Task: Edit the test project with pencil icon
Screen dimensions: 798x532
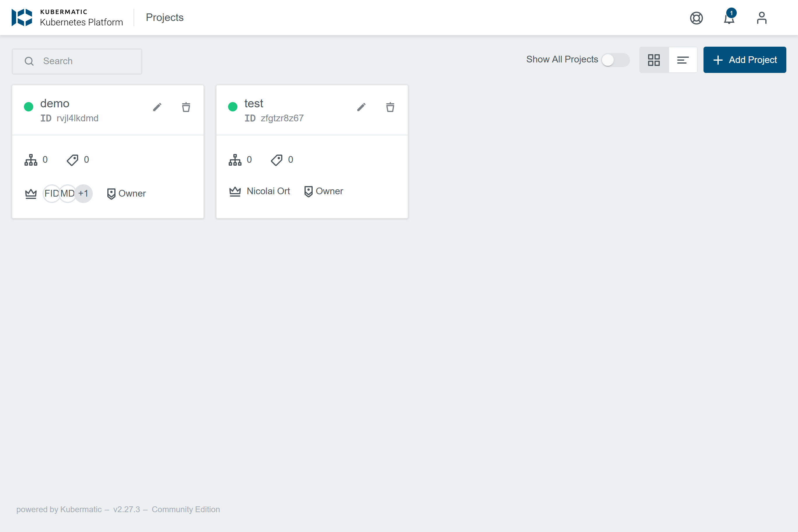Action: [361, 107]
